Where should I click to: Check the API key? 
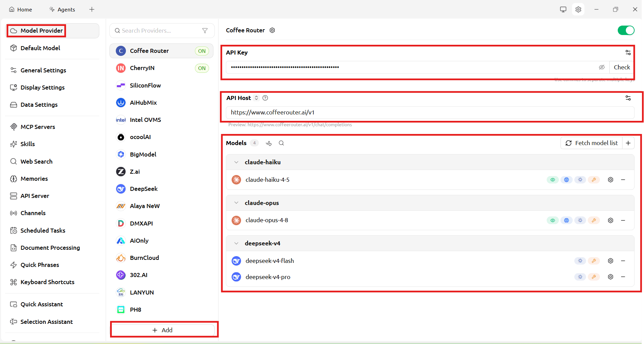pyautogui.click(x=622, y=67)
